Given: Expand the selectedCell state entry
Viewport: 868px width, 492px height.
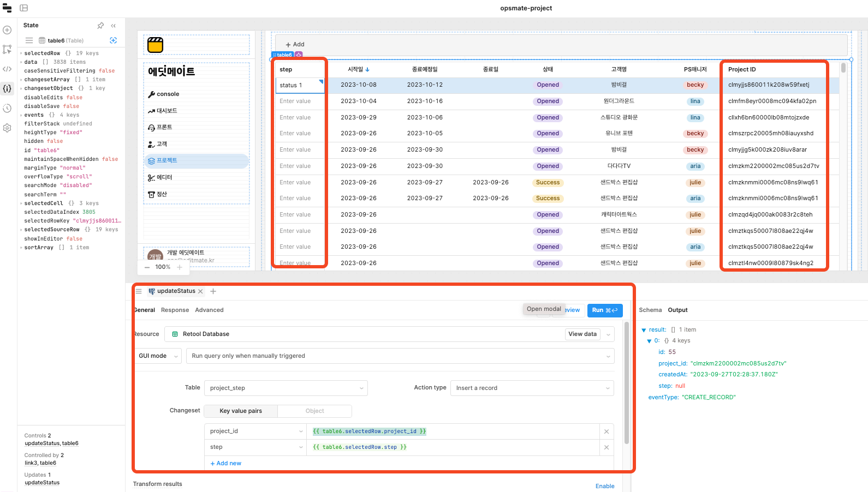Looking at the screenshot, I should (x=22, y=203).
